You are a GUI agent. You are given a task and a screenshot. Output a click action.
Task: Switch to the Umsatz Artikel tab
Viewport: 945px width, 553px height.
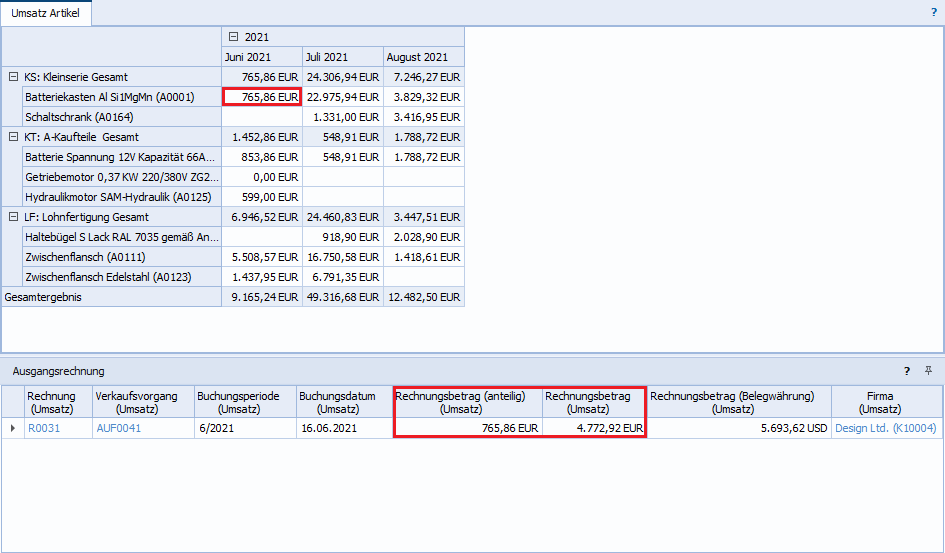(x=45, y=13)
